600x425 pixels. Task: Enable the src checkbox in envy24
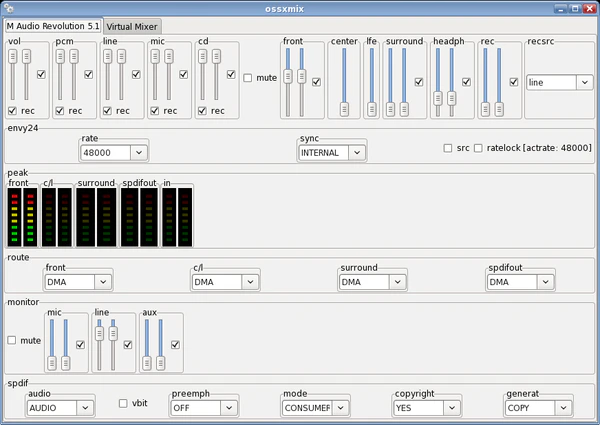coord(449,148)
